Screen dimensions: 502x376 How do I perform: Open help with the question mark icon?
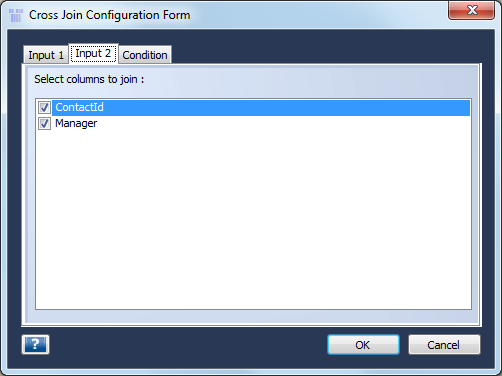pyautogui.click(x=36, y=344)
